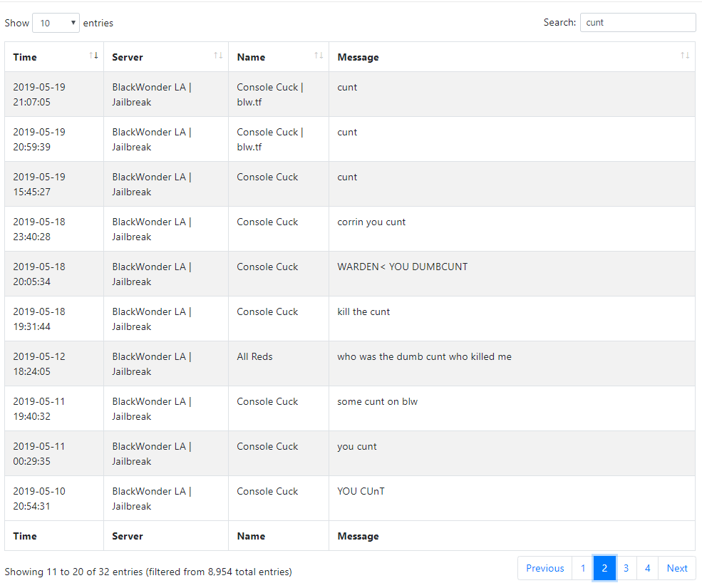Click the active page 2 button
Screen dimensions: 702x588
[604, 568]
